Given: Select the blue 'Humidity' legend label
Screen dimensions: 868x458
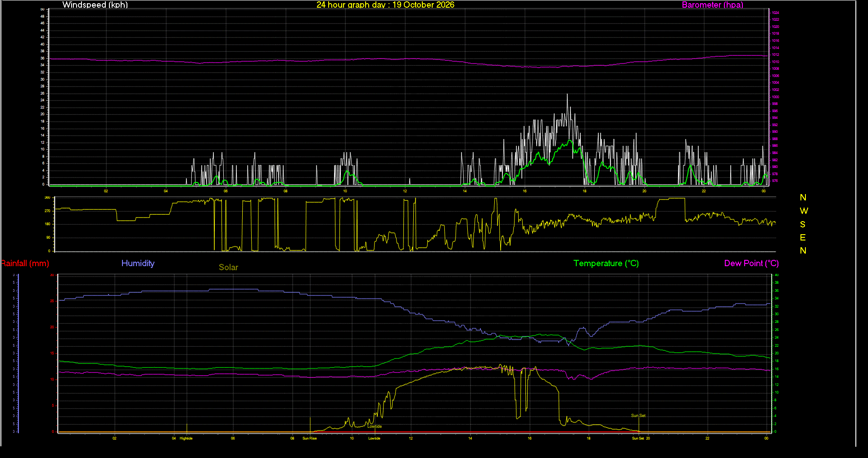Looking at the screenshot, I should tap(138, 263).
